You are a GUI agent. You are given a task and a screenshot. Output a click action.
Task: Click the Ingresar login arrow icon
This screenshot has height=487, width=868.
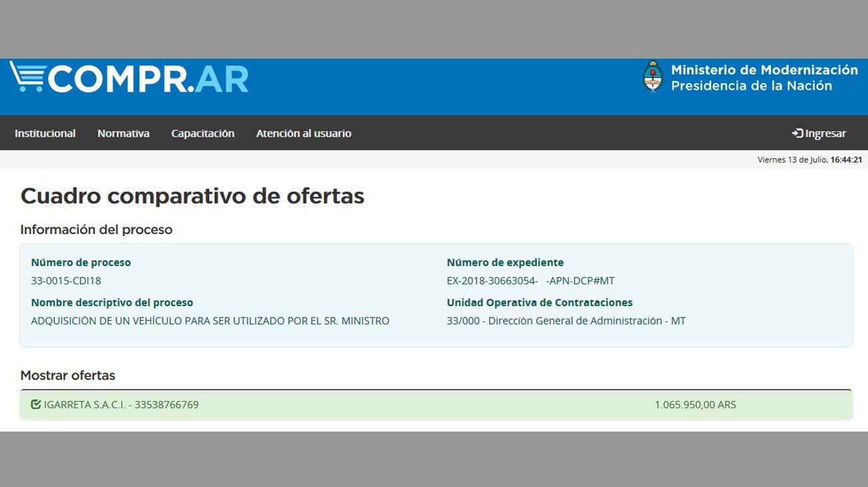click(x=797, y=133)
